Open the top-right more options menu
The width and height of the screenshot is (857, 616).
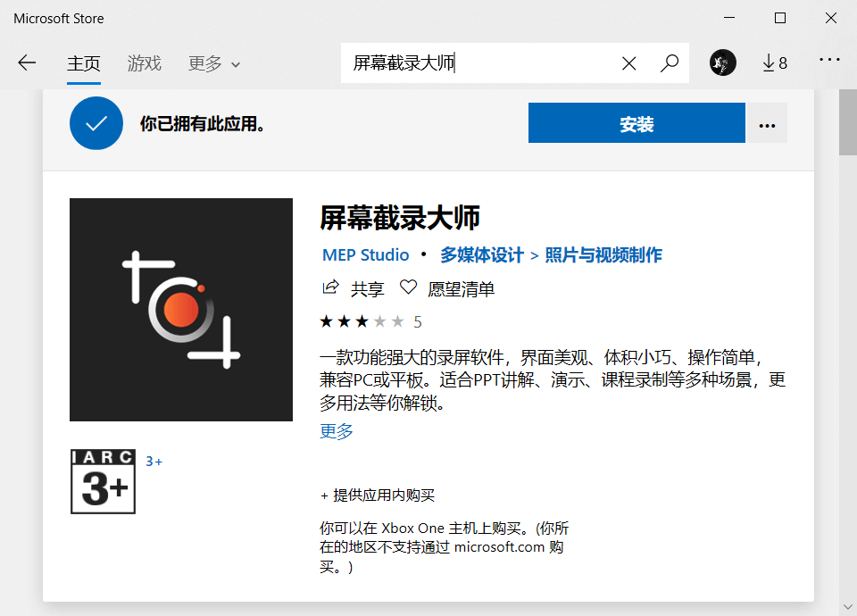click(829, 59)
